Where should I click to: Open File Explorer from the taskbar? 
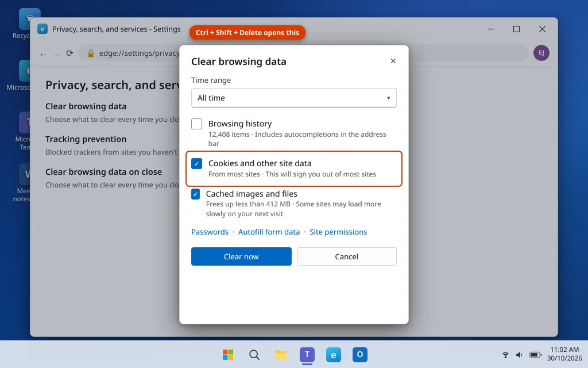(280, 354)
